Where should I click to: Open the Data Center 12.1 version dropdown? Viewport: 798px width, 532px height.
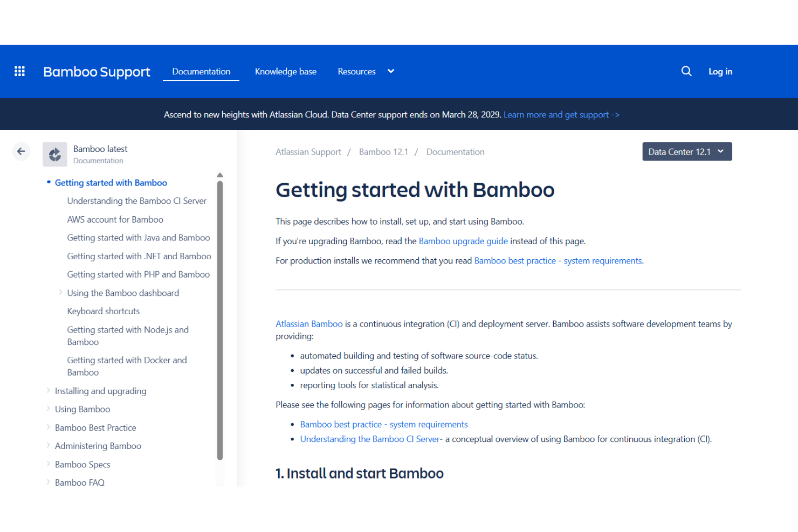687,151
